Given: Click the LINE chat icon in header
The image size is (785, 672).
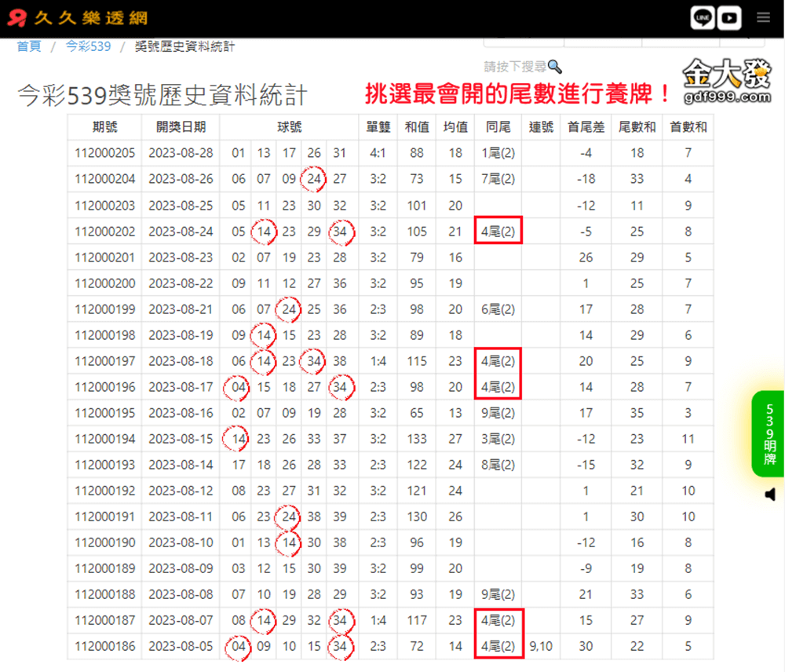Looking at the screenshot, I should click(703, 17).
